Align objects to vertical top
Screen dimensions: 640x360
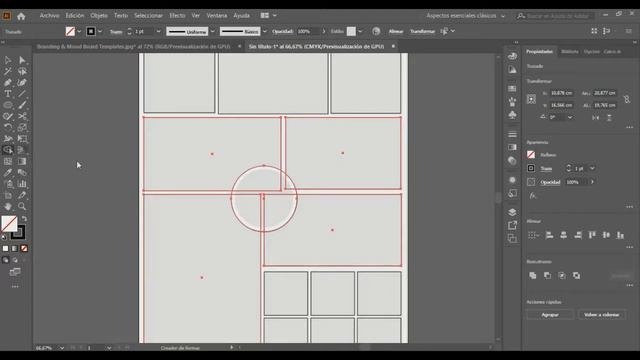592,235
